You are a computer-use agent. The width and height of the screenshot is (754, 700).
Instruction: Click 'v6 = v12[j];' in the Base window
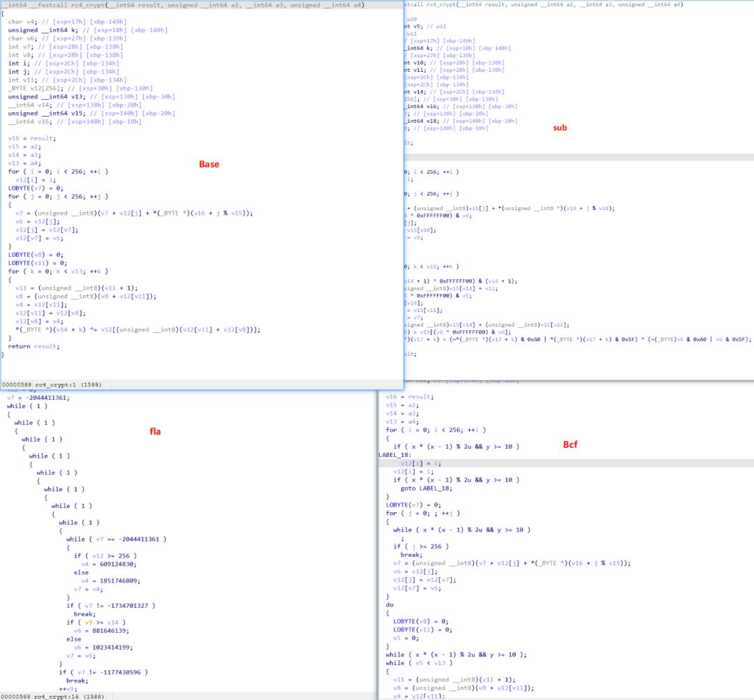click(38, 222)
